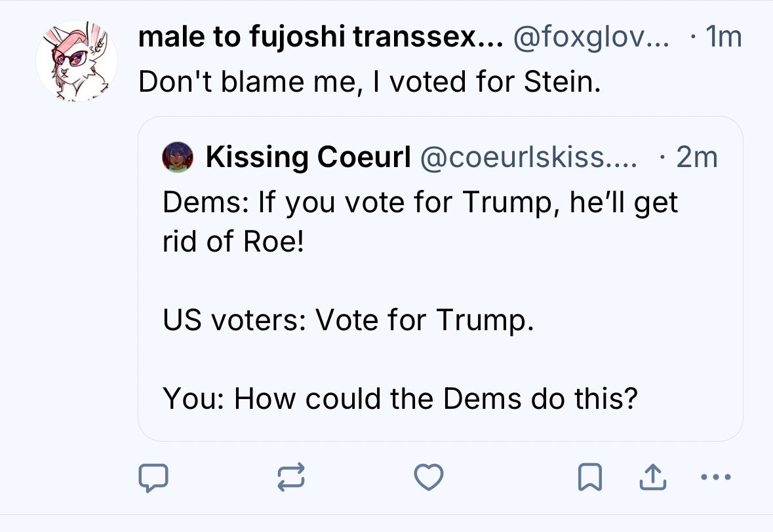Reply to the post about voting for Stein
Image resolution: width=773 pixels, height=532 pixels.
tap(153, 478)
